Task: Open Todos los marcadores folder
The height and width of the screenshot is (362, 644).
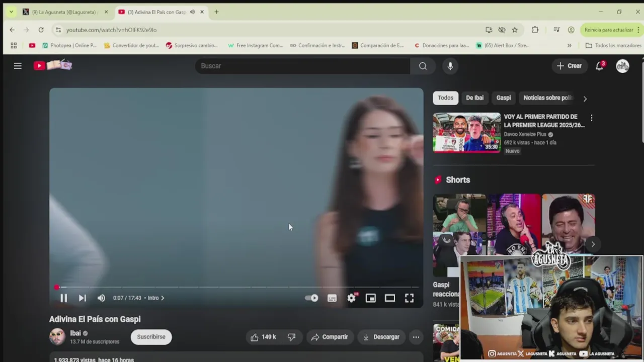Action: pyautogui.click(x=613, y=45)
